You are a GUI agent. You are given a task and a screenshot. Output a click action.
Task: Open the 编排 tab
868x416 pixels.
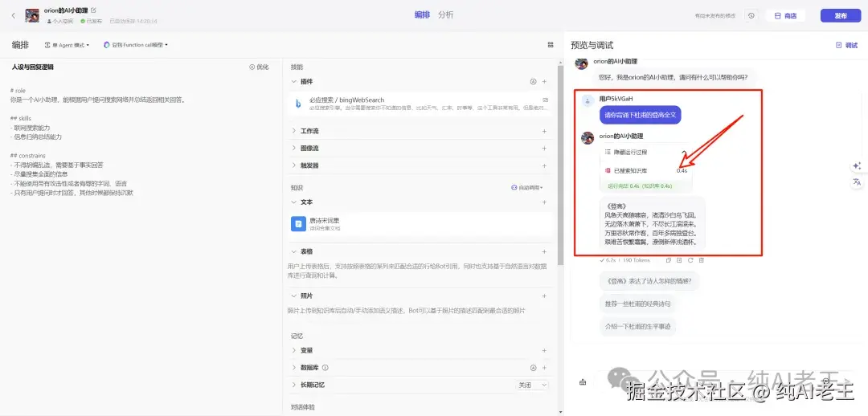(x=422, y=15)
